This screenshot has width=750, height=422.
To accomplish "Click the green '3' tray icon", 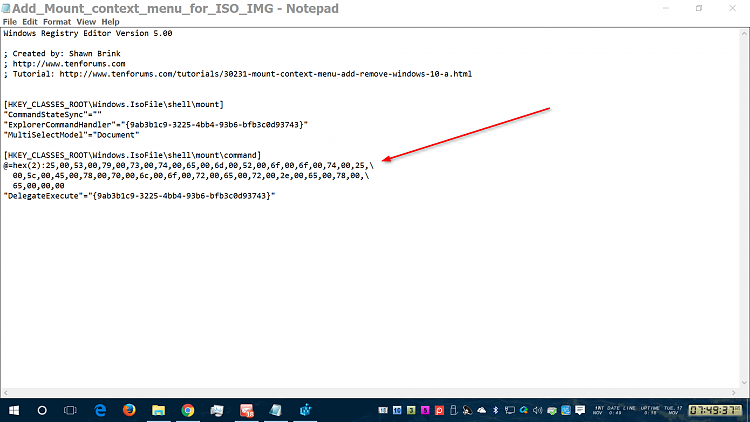I will click(x=411, y=411).
